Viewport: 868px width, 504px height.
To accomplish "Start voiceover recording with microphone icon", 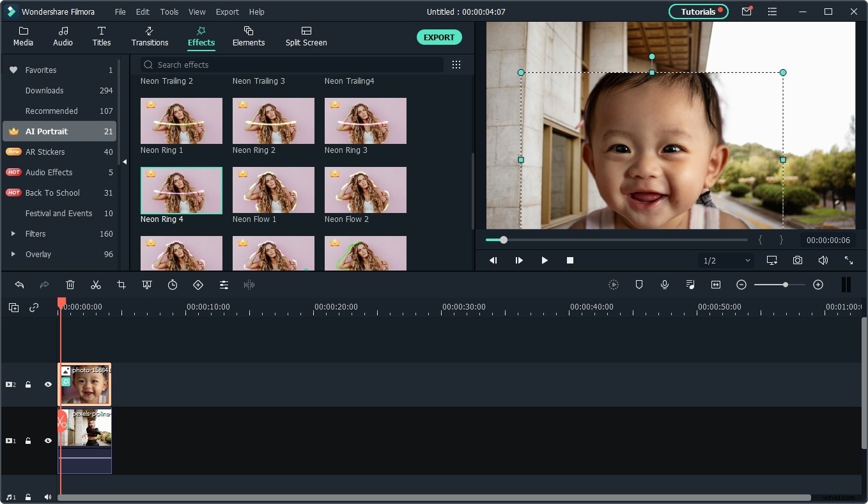I will click(664, 285).
